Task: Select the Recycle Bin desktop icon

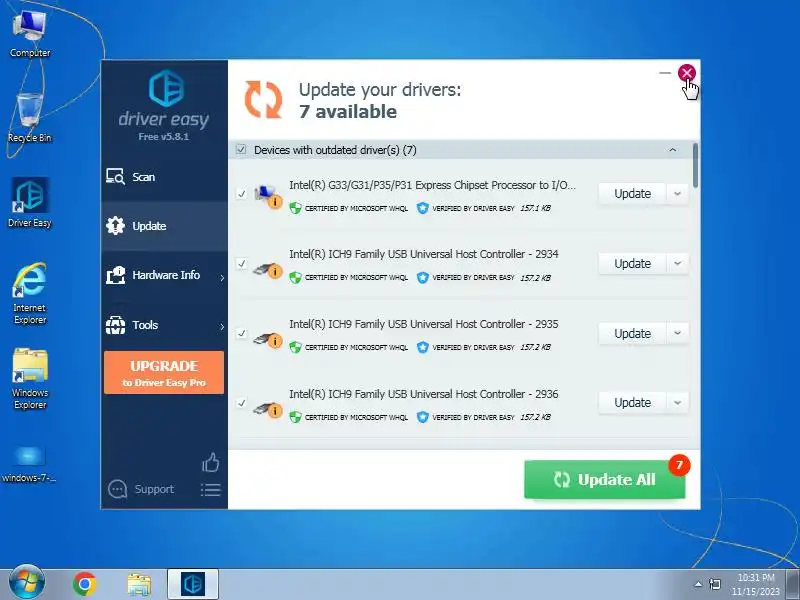Action: pos(30,117)
